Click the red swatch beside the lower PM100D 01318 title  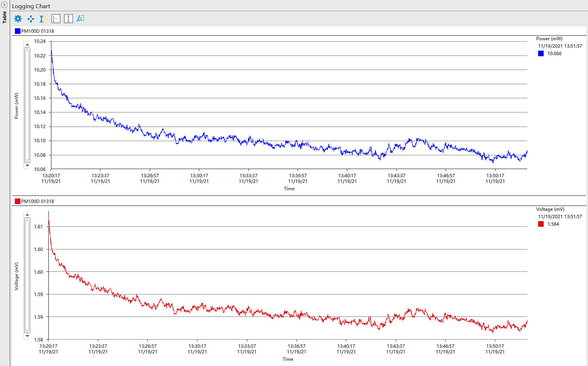click(x=18, y=201)
